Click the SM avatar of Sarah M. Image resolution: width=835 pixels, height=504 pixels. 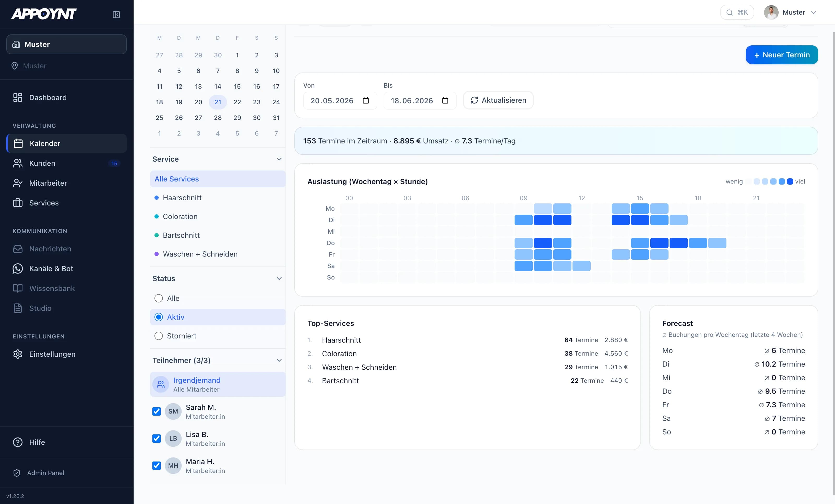[x=173, y=411]
